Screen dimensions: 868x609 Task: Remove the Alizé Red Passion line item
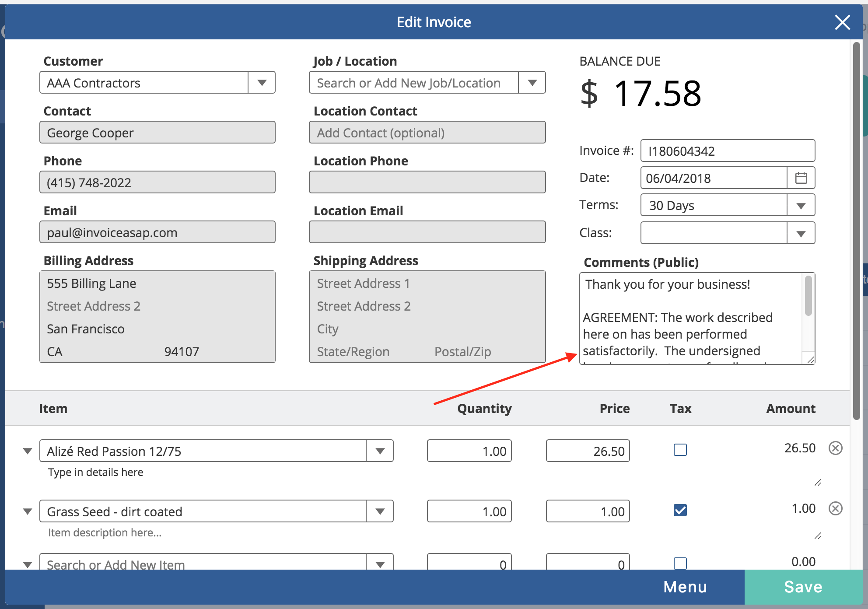pyautogui.click(x=836, y=448)
